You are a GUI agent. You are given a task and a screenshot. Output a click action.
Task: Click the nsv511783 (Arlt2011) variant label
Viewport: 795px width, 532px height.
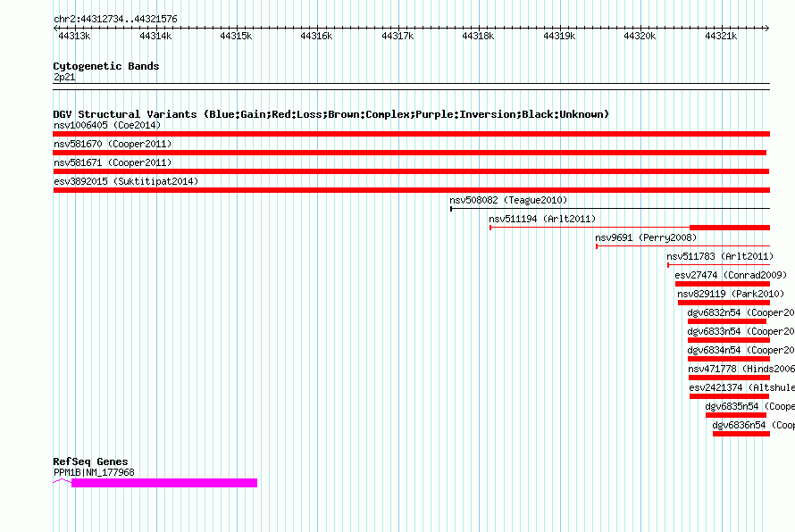point(720,256)
